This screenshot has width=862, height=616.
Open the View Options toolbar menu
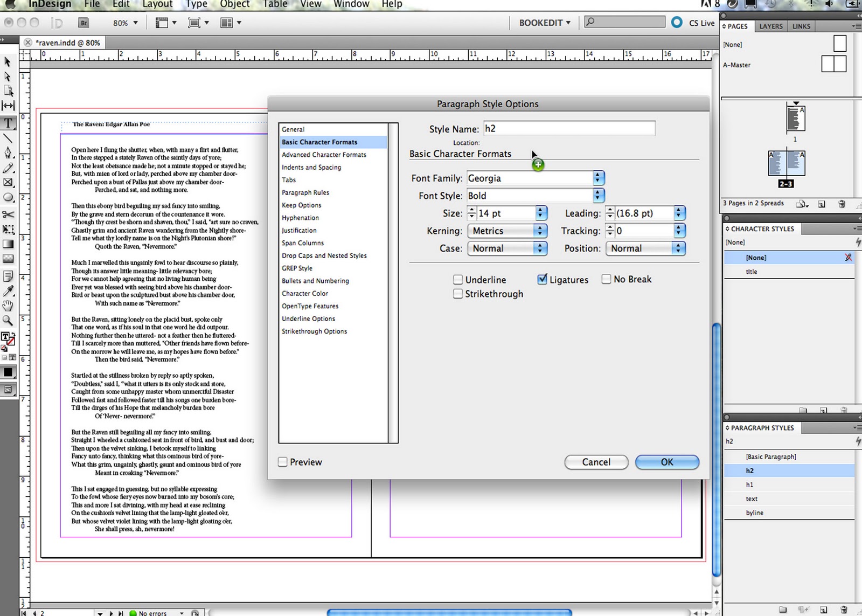(166, 23)
